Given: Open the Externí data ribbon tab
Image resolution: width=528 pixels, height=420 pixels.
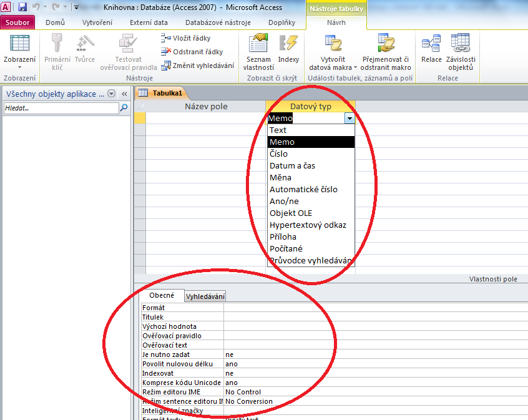Looking at the screenshot, I should [149, 22].
